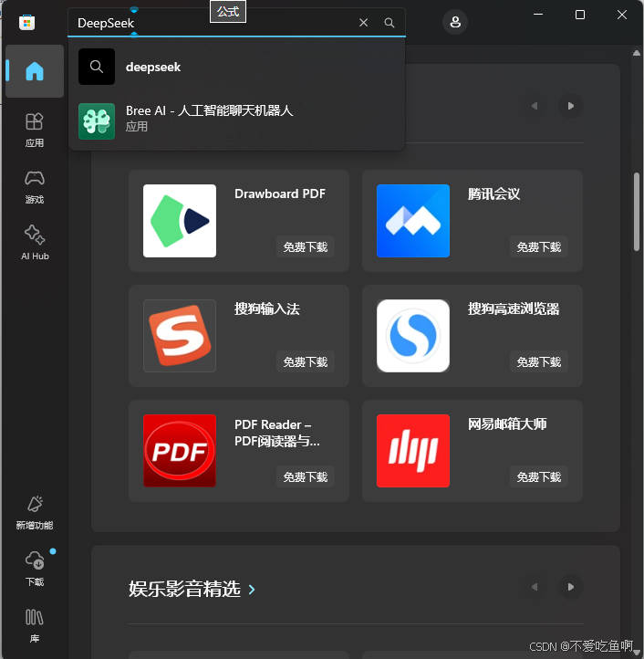The height and width of the screenshot is (659, 644).
Task: Click the vertical scrollbar thumb
Action: click(637, 212)
